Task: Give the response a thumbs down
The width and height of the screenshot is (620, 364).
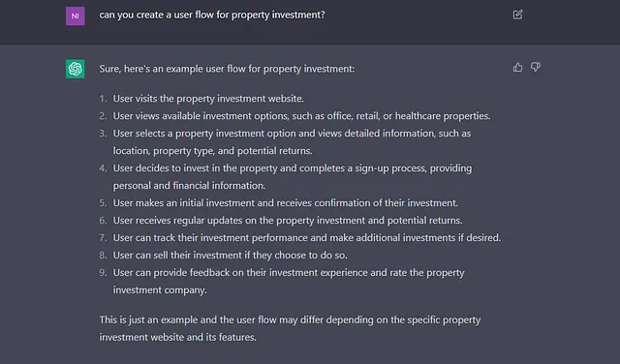Action: pyautogui.click(x=536, y=67)
